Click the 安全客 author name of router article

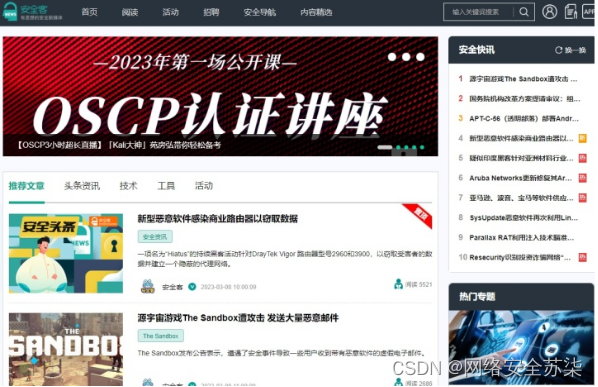pos(172,287)
